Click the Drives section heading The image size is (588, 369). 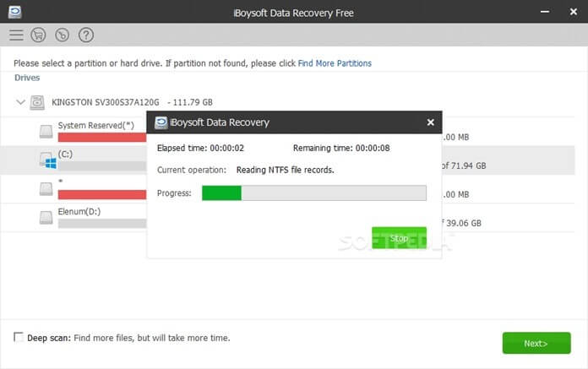27,78
